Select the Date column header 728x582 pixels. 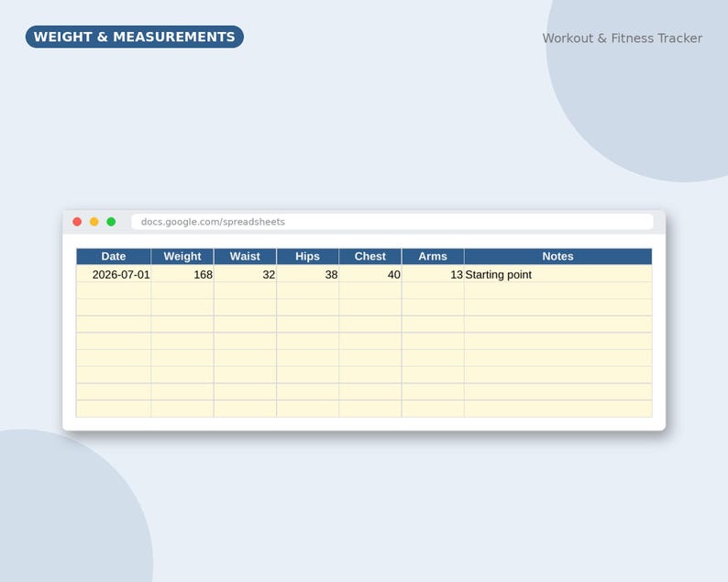tap(114, 257)
